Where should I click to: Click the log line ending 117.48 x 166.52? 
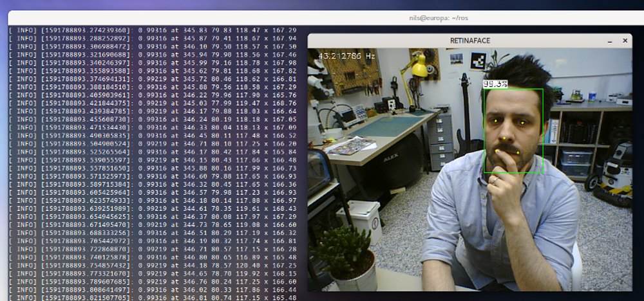click(153, 136)
